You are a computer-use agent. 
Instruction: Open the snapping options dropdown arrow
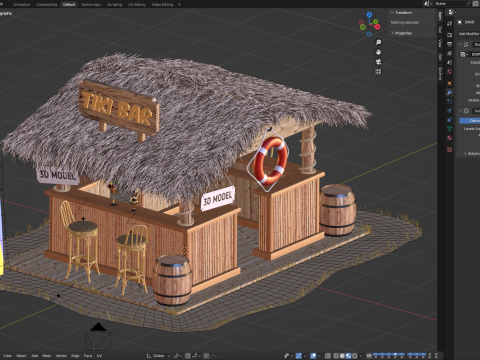[199, 356]
